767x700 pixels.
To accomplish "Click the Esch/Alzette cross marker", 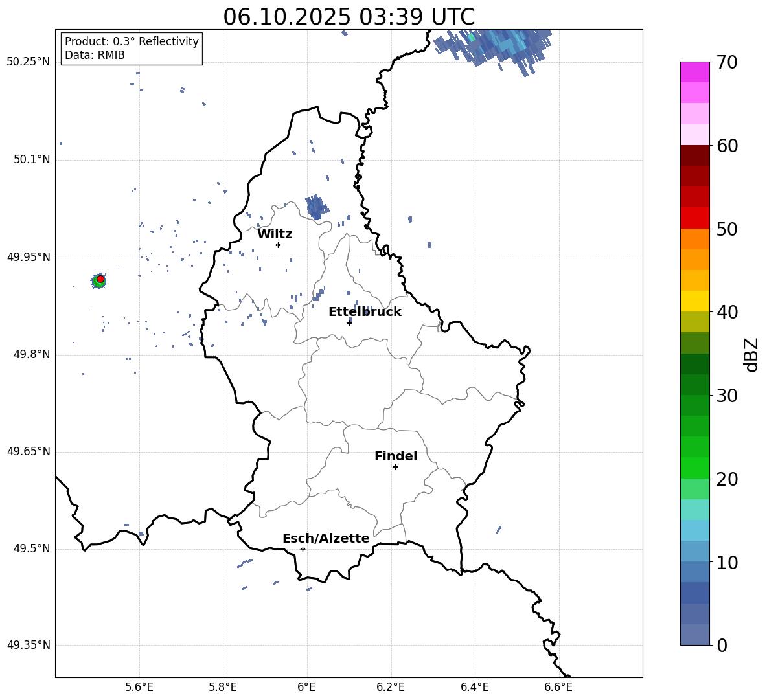I will point(303,549).
